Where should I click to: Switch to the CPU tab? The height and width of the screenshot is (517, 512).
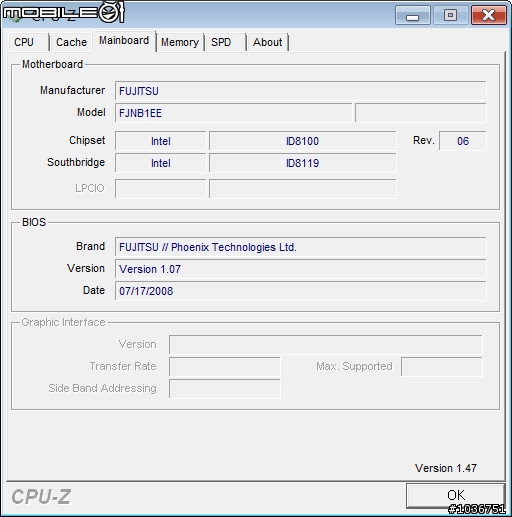pos(28,42)
